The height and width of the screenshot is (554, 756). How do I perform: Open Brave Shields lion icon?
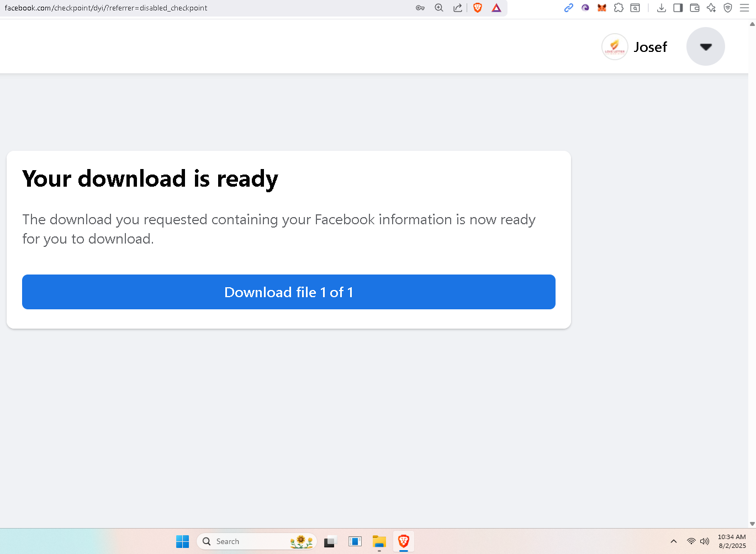(x=478, y=8)
